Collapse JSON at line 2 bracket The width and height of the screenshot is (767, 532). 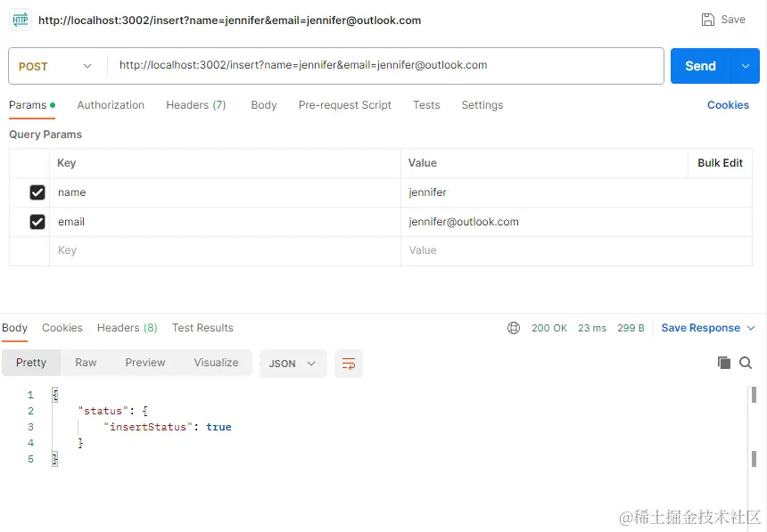pos(144,411)
